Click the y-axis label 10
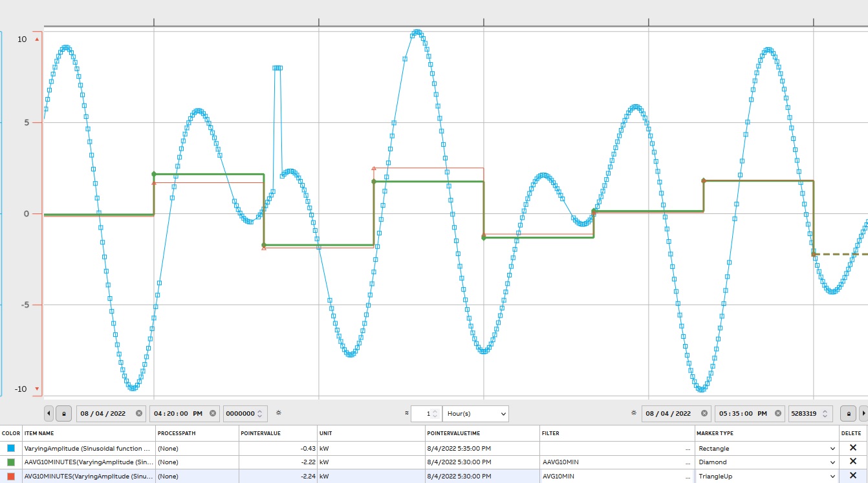This screenshot has width=868, height=483. 22,39
